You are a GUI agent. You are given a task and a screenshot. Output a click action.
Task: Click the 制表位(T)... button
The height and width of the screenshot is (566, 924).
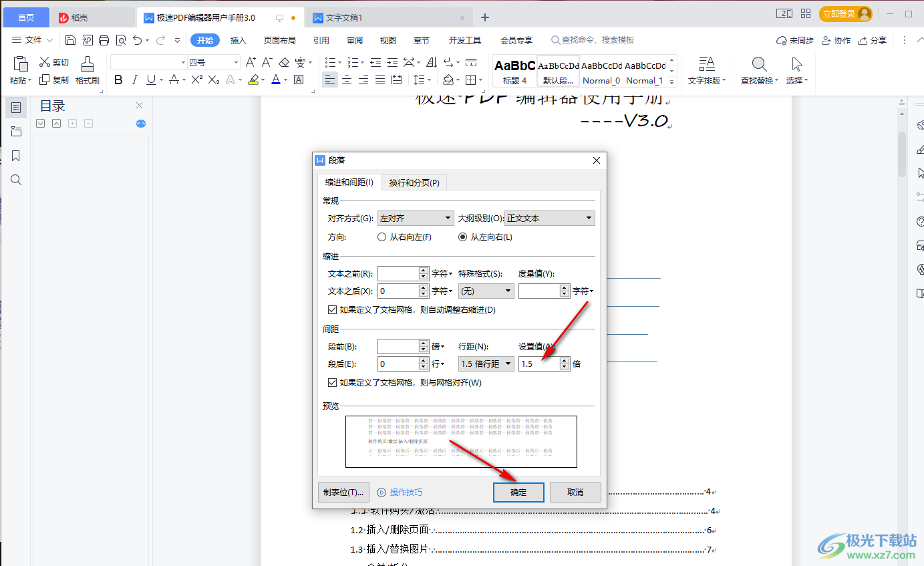[343, 492]
